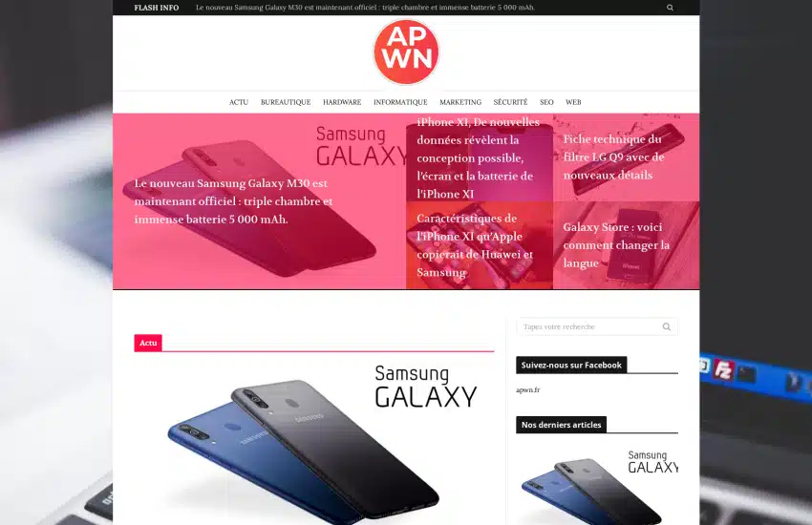812x525 pixels.
Task: Open the BUREAUTIQUE menu item
Action: pos(286,102)
